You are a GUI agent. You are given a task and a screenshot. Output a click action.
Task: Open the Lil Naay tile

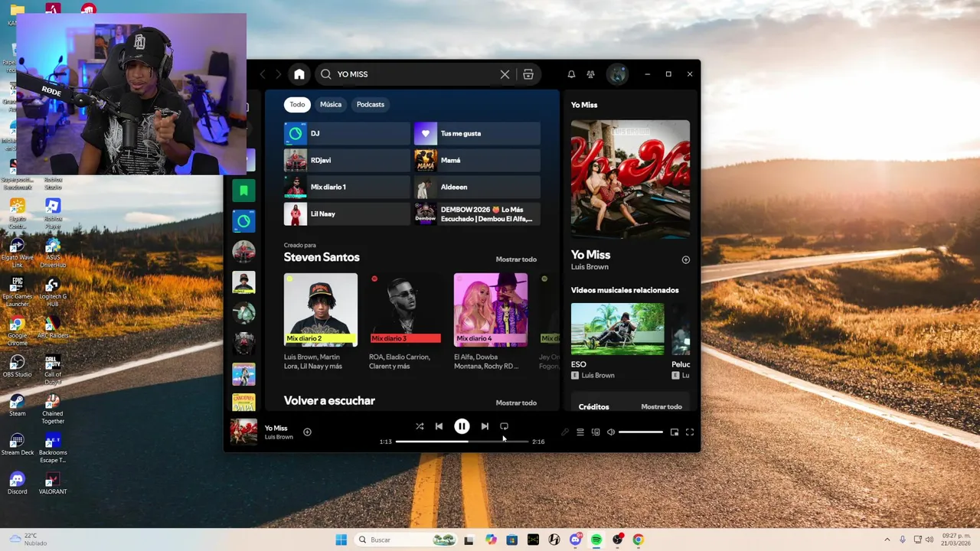click(347, 214)
